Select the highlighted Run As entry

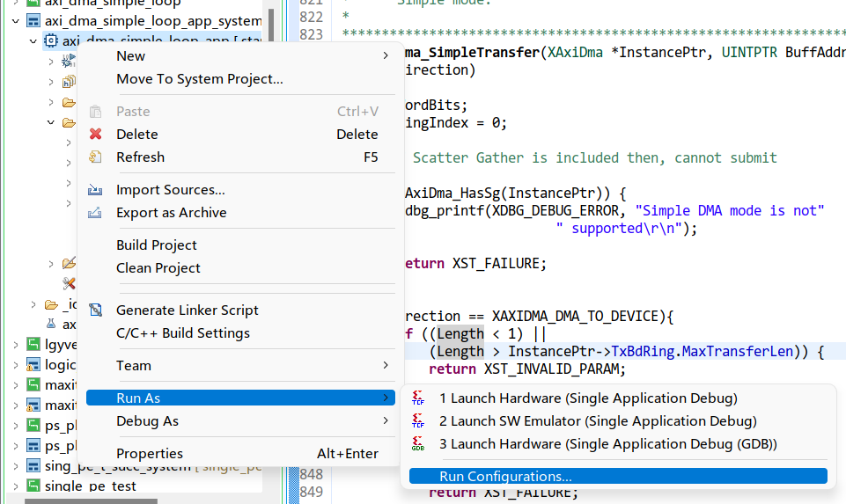click(240, 398)
